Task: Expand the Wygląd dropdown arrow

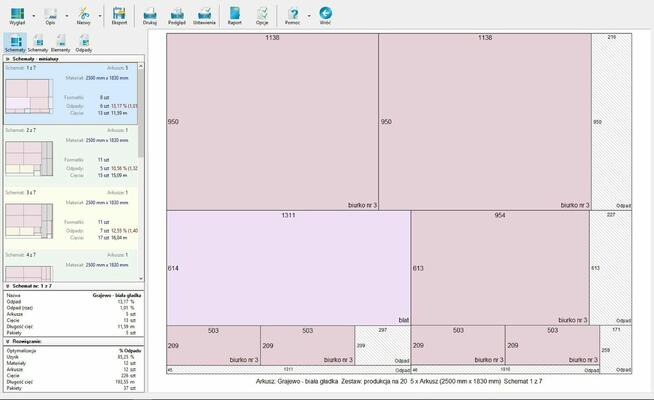Action: (x=33, y=16)
